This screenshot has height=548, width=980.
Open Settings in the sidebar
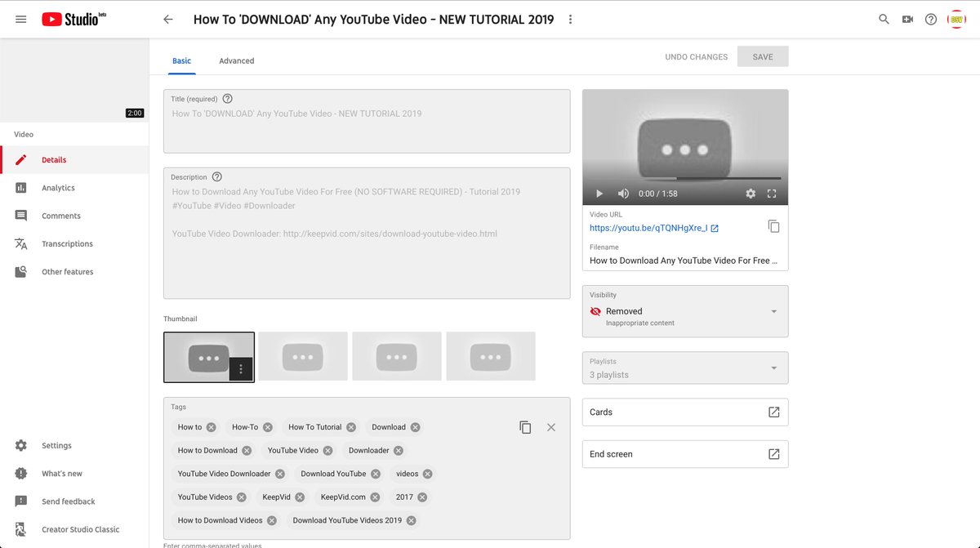coord(74,446)
